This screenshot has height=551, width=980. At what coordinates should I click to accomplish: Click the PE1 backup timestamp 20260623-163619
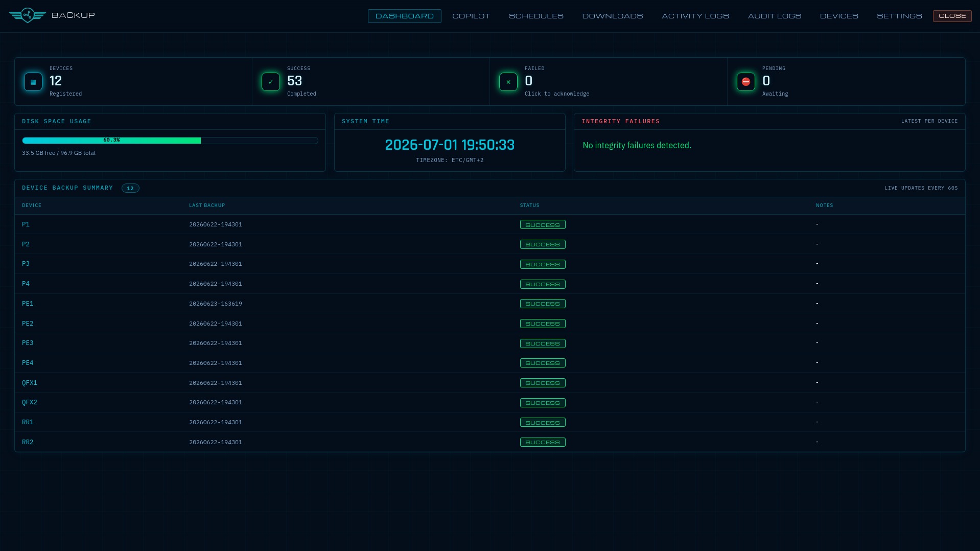(x=216, y=304)
